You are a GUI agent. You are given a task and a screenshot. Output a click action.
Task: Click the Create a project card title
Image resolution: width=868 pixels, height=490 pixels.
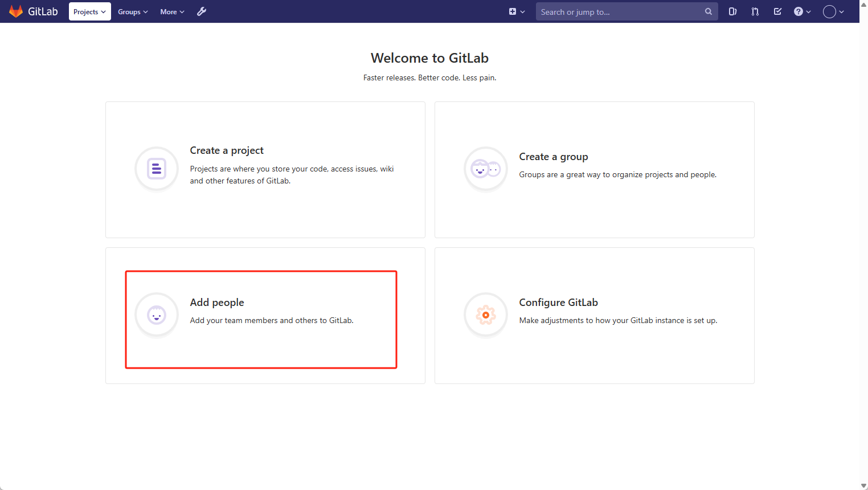227,150
